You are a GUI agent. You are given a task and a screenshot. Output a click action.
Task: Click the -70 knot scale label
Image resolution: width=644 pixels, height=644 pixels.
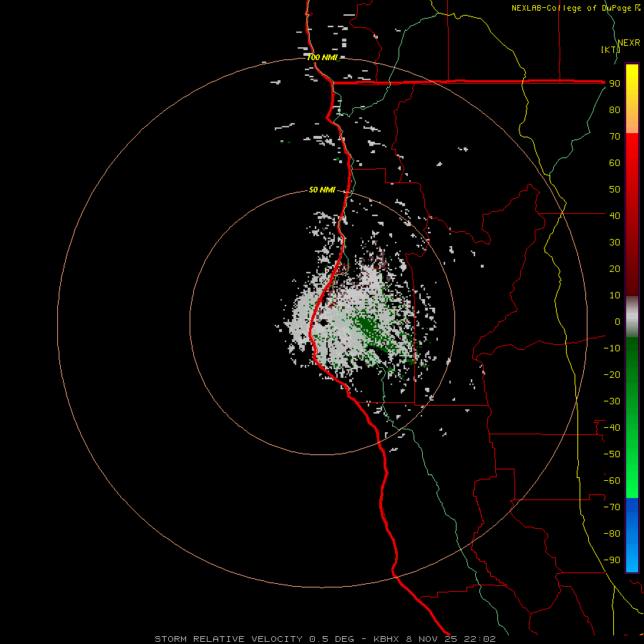tap(612, 507)
